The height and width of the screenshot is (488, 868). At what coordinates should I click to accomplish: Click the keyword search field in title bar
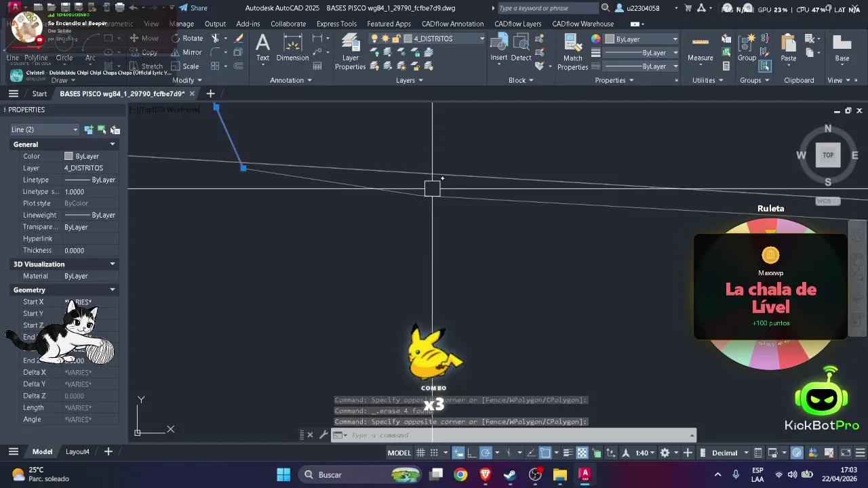pos(548,8)
